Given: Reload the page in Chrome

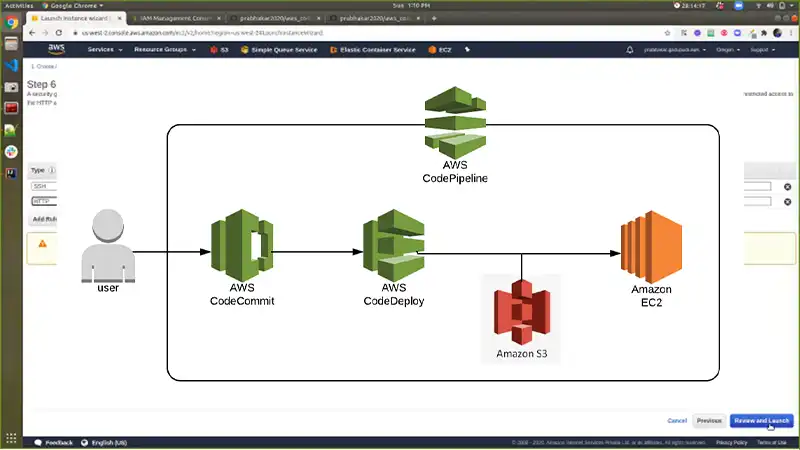Looking at the screenshot, I should point(59,33).
